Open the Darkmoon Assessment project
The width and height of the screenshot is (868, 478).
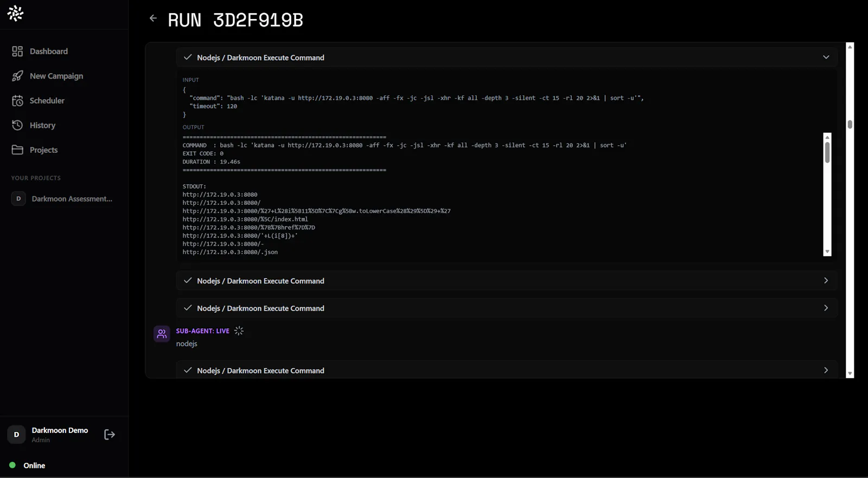click(72, 199)
